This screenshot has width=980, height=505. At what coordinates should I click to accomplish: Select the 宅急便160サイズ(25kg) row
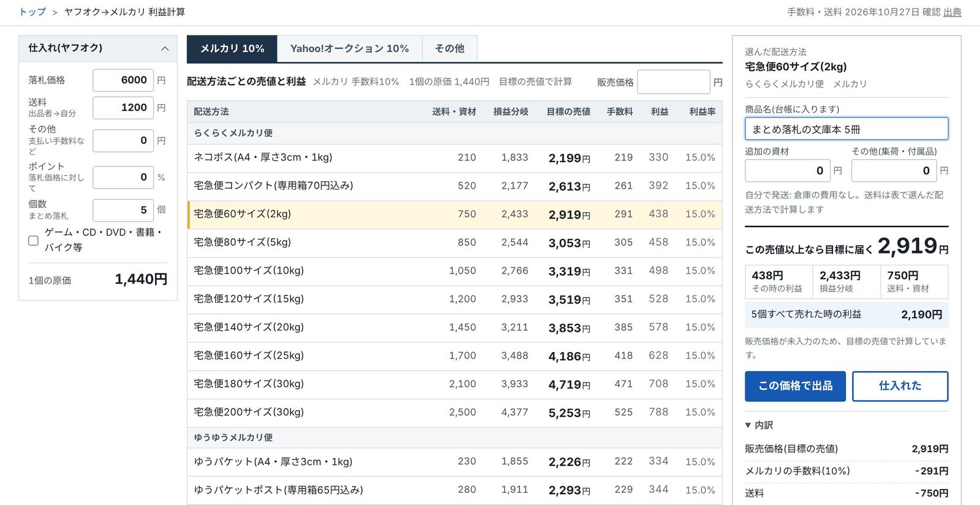[454, 356]
